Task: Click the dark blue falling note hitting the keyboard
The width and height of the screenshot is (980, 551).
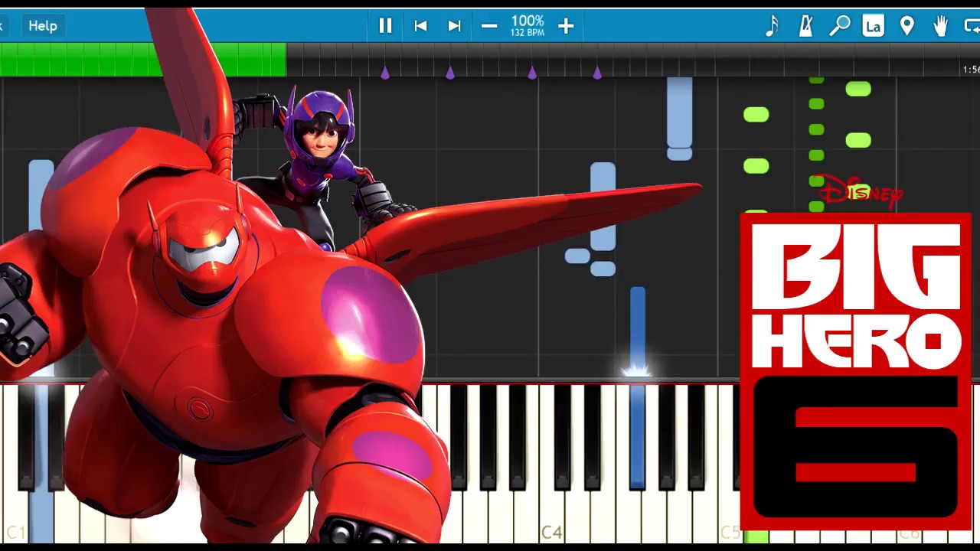Action: [x=637, y=331]
